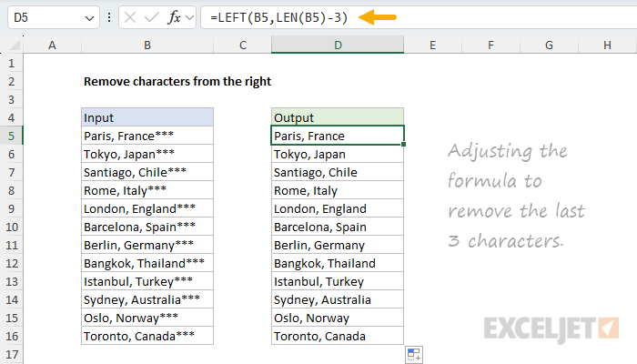Select output cell 'Oslo, Norway'
The image size is (637, 364).
(338, 318)
